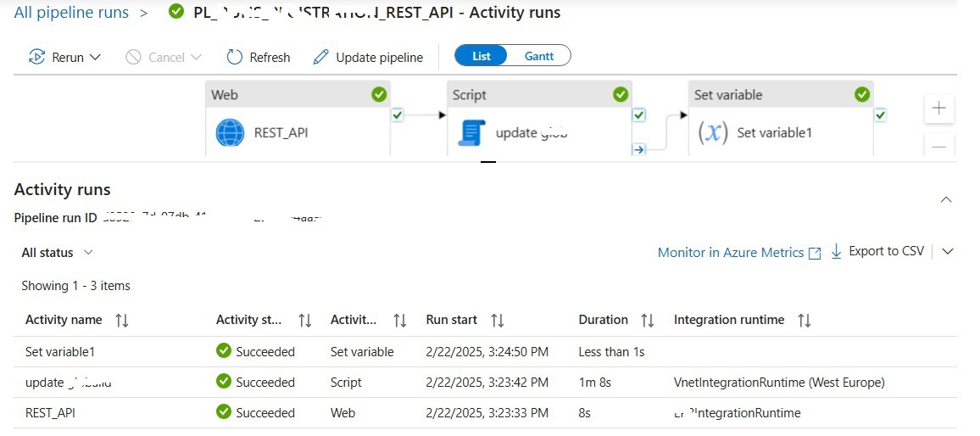Viewport: 980px width, 436px height.
Task: Click the green check on Web node
Action: (x=379, y=94)
